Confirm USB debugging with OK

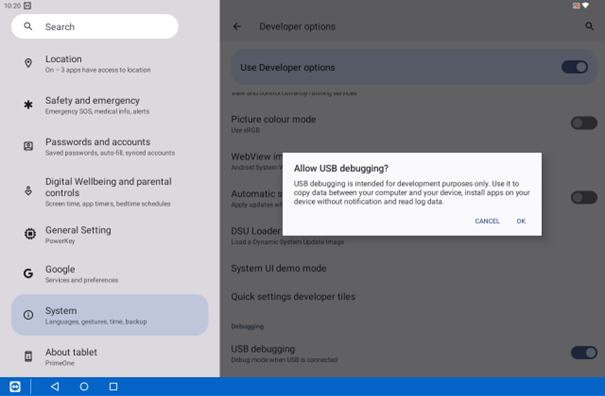point(521,221)
